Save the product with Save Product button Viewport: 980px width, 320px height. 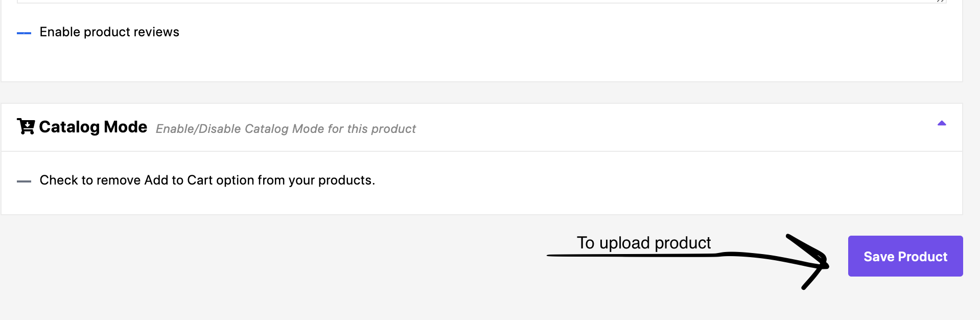tap(905, 256)
